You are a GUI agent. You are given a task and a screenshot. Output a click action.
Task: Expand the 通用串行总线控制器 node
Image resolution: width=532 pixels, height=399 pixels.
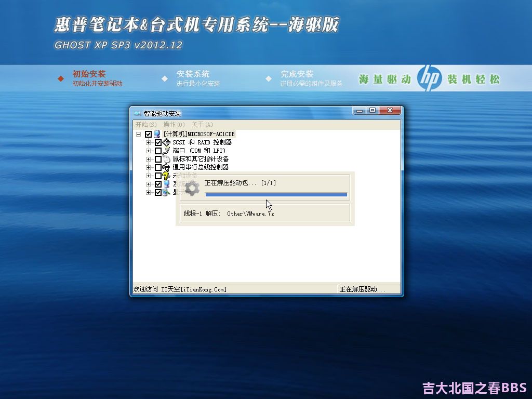(148, 168)
